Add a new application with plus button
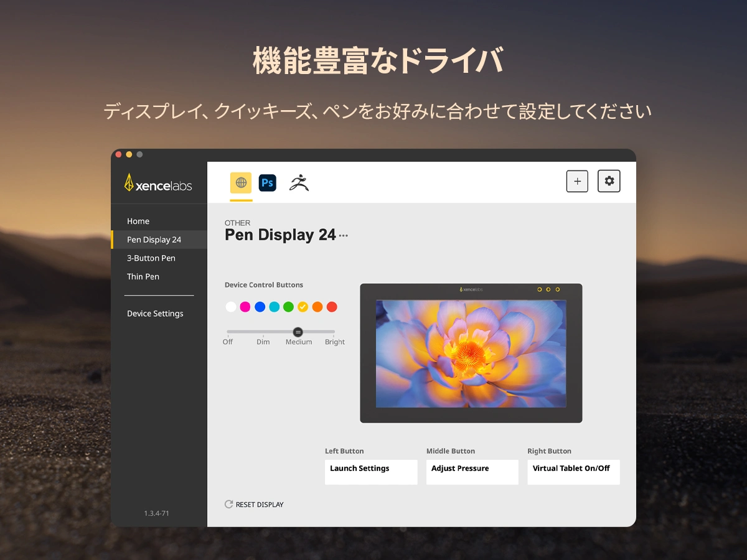The image size is (747, 560). (x=577, y=181)
